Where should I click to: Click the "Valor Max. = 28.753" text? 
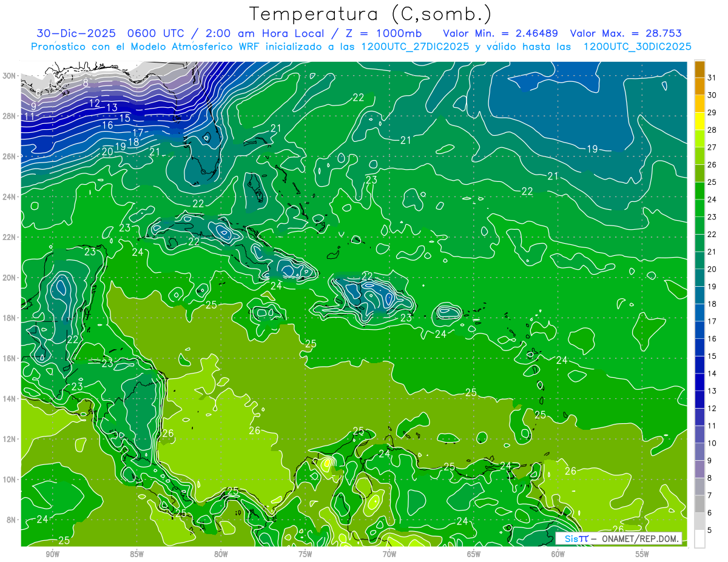(625, 33)
